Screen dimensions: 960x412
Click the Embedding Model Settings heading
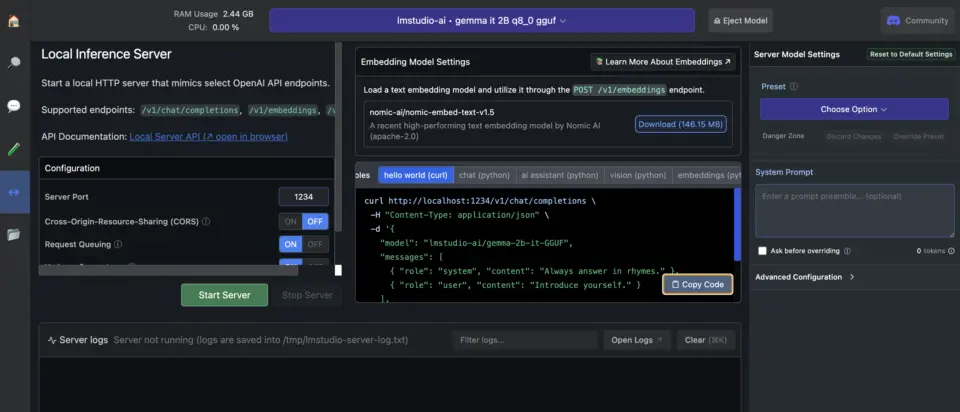(415, 62)
